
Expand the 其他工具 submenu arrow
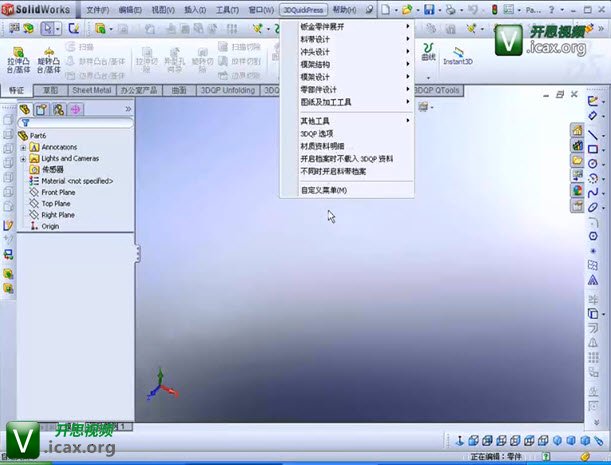tap(408, 121)
